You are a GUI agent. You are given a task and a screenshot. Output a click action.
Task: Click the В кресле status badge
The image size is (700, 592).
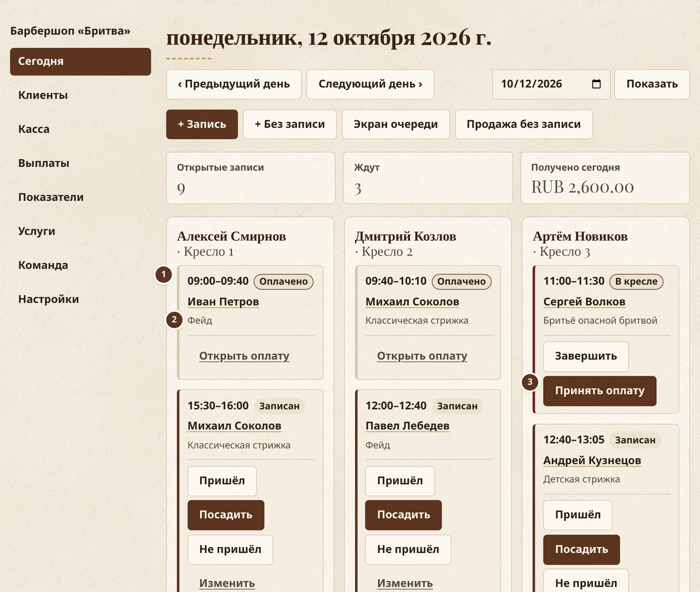point(636,281)
